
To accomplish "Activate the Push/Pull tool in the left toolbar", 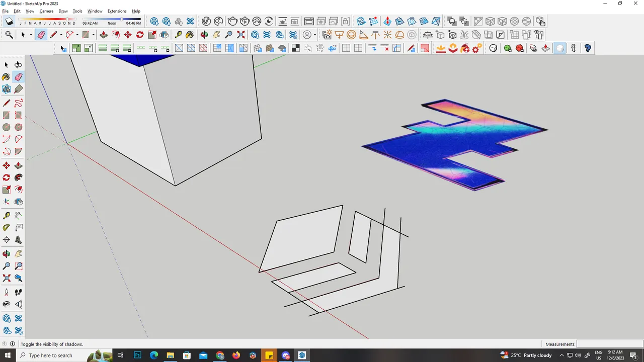I will click(19, 165).
